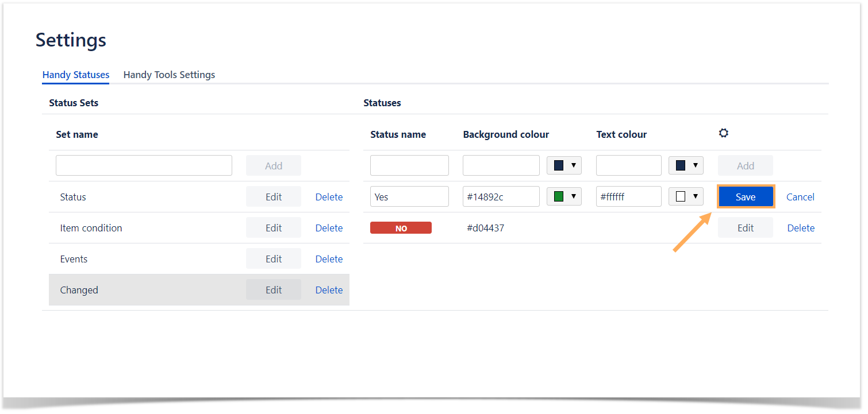Delete the Status set
This screenshot has width=868, height=414.
329,197
